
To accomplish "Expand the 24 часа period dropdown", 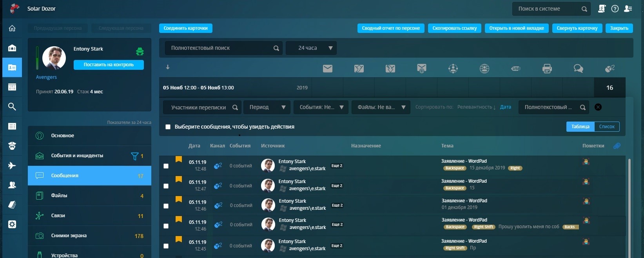I will pos(311,48).
